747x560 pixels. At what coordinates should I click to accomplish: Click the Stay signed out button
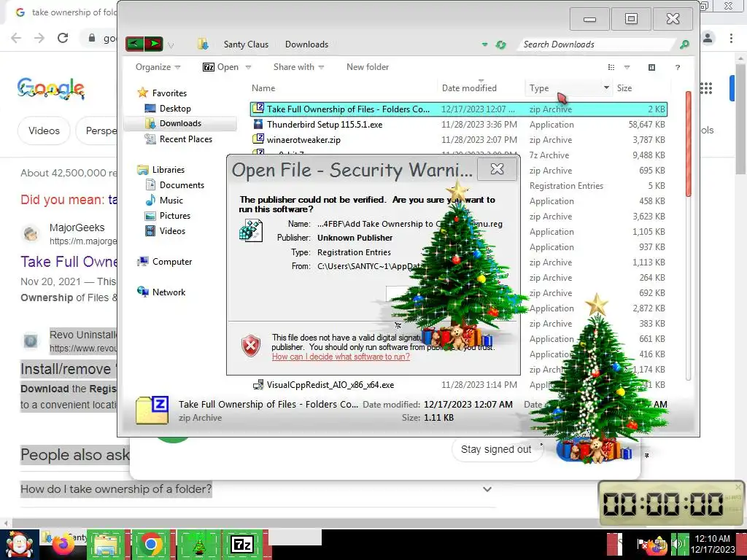pyautogui.click(x=496, y=449)
